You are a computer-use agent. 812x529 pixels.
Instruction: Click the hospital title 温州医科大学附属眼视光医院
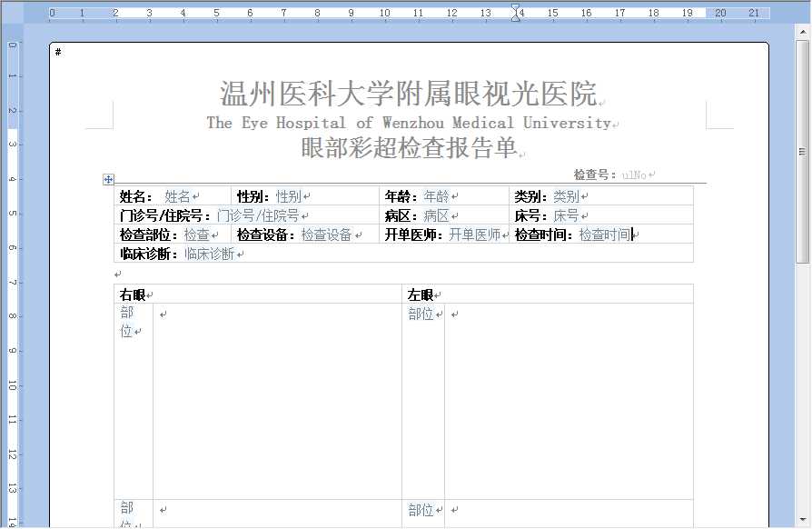pos(409,94)
